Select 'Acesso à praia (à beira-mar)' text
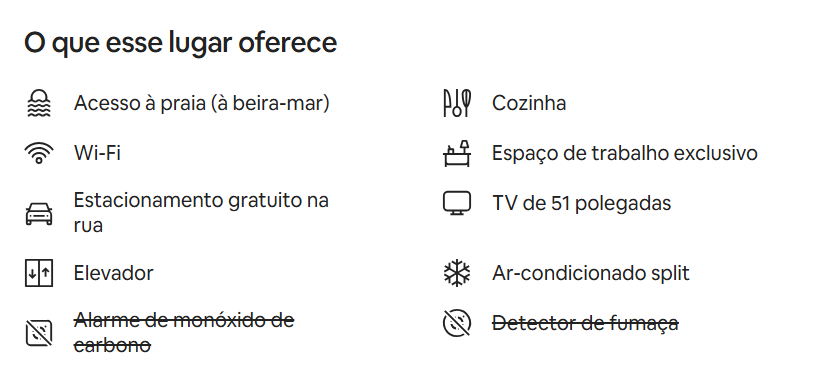 coord(201,103)
